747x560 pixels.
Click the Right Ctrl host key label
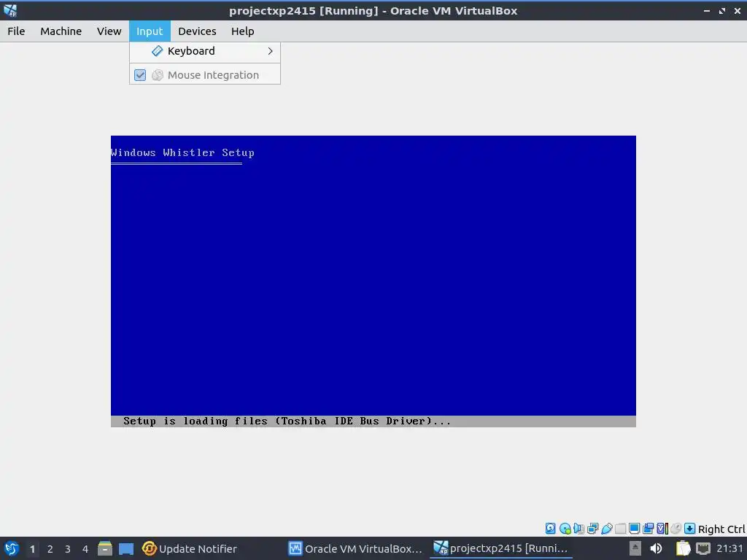721,529
